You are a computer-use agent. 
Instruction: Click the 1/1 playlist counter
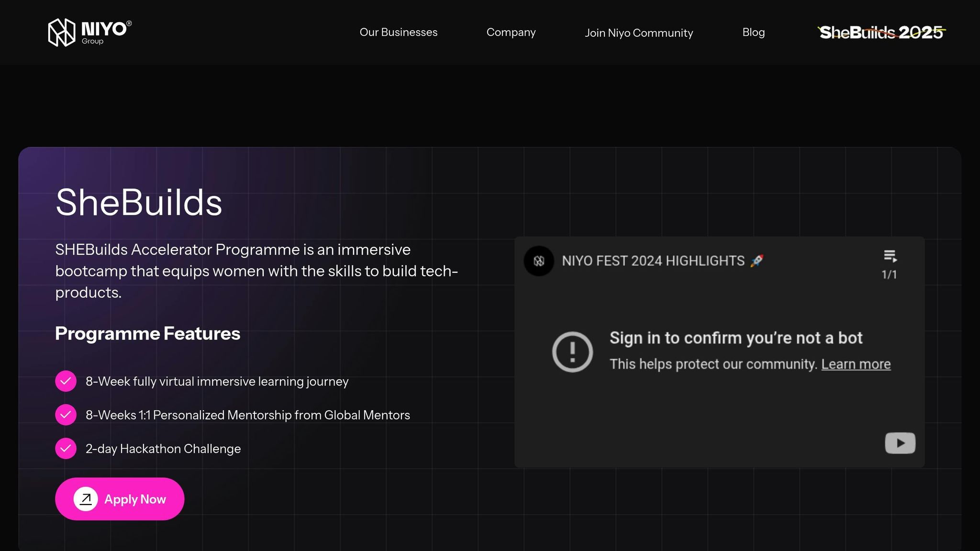889,275
